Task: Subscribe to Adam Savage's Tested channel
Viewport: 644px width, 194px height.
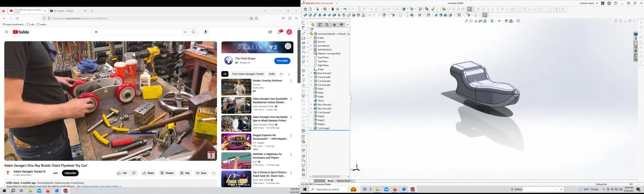Action: click(70, 173)
